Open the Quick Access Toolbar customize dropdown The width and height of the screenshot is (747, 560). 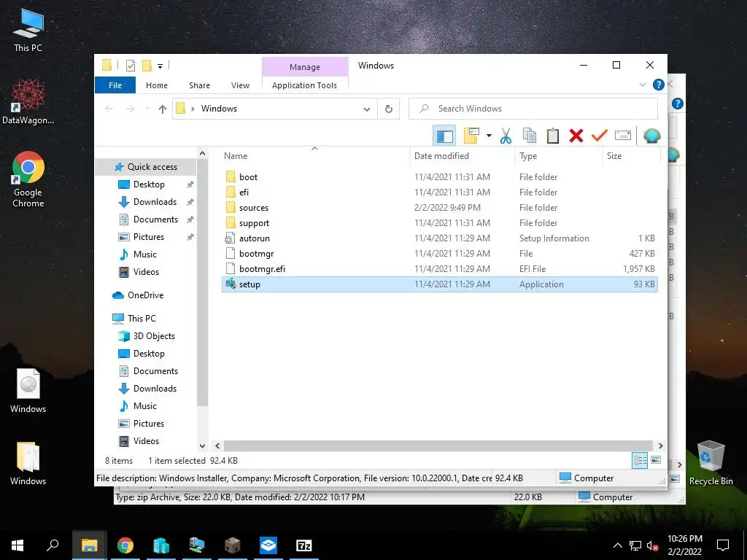click(x=160, y=66)
